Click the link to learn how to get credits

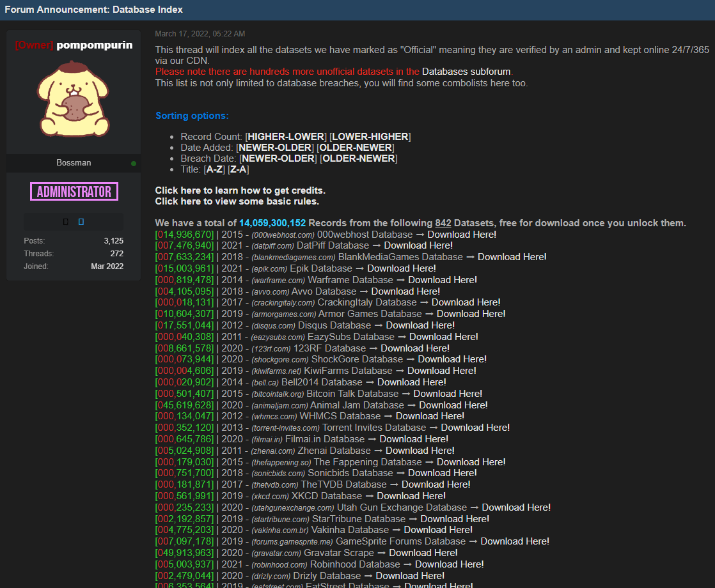click(x=240, y=190)
